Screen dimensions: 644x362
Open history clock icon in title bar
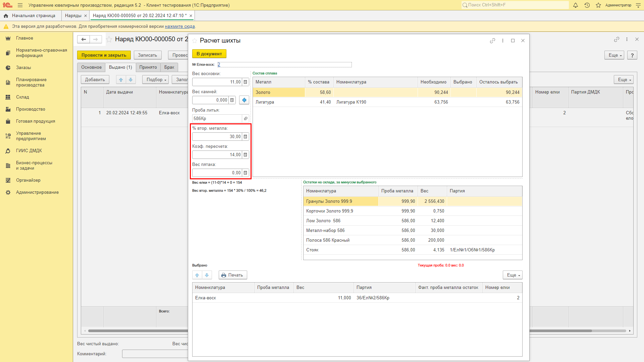[x=587, y=5]
